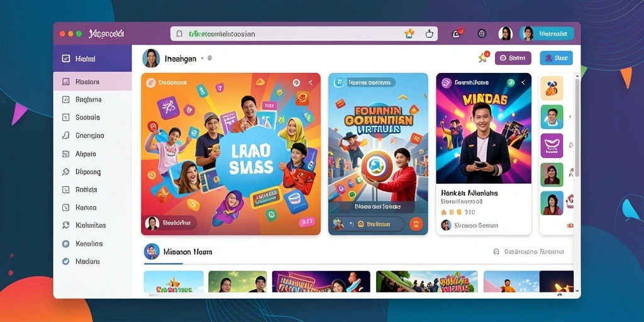Screen dimensions: 644x322
Task: Click the author link at bottom of "MINDAS" card
Action: click(470, 226)
